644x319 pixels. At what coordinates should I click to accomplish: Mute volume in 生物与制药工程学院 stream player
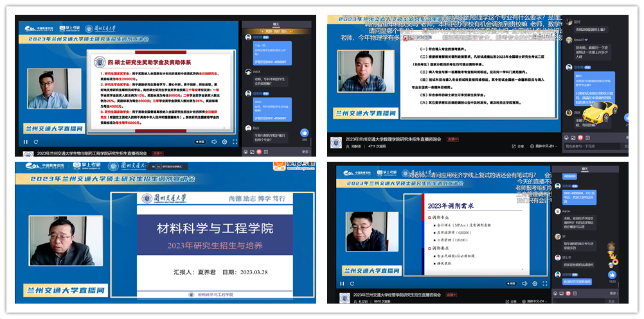(x=213, y=141)
